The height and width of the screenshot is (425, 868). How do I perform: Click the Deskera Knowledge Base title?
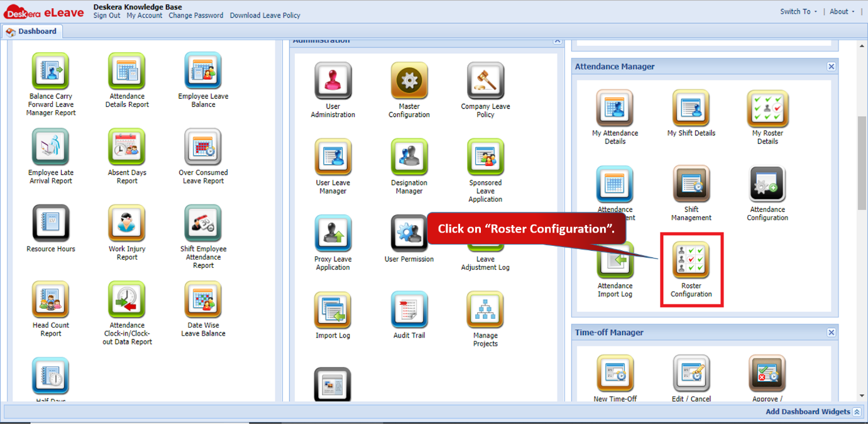[138, 7]
